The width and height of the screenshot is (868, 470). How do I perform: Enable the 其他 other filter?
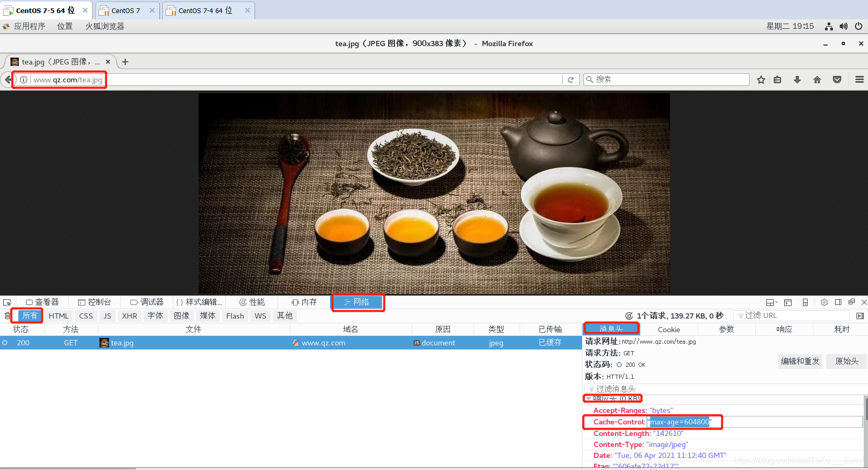(x=285, y=316)
